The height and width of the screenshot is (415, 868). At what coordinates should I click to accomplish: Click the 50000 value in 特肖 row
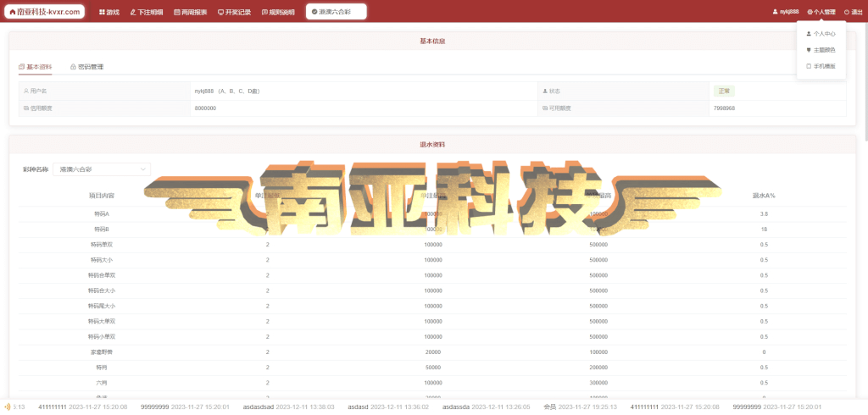pos(433,368)
